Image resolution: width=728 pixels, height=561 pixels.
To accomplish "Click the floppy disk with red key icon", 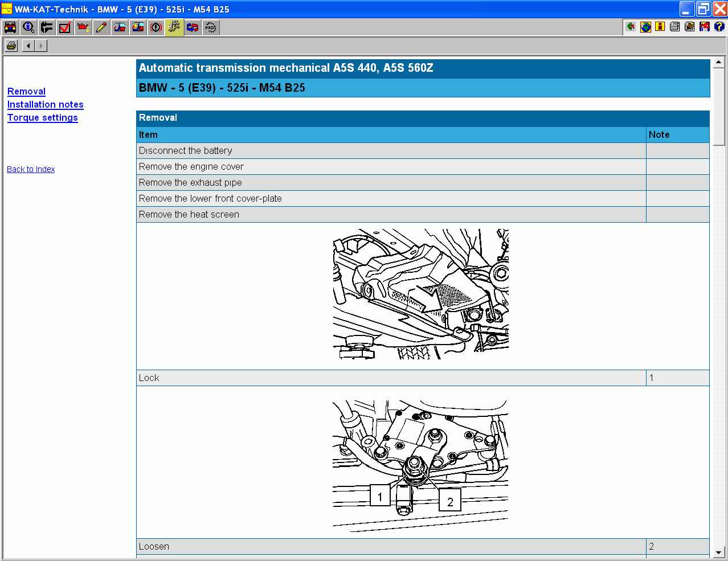I will 705,26.
